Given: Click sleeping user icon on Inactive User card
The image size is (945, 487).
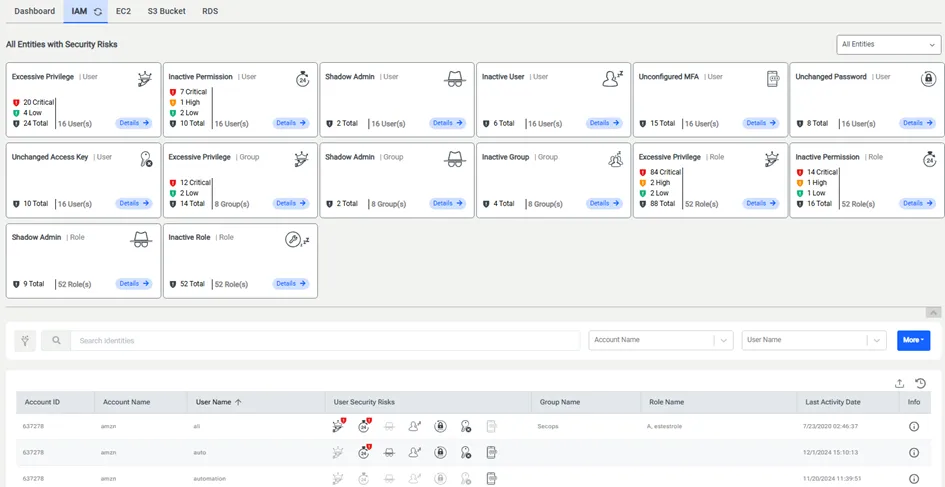Looking at the screenshot, I should click(612, 78).
